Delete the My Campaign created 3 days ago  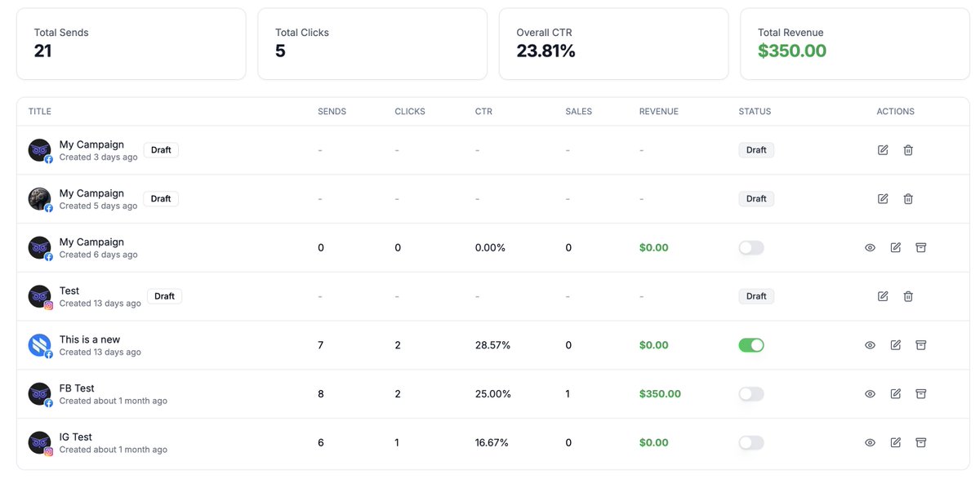coord(908,150)
